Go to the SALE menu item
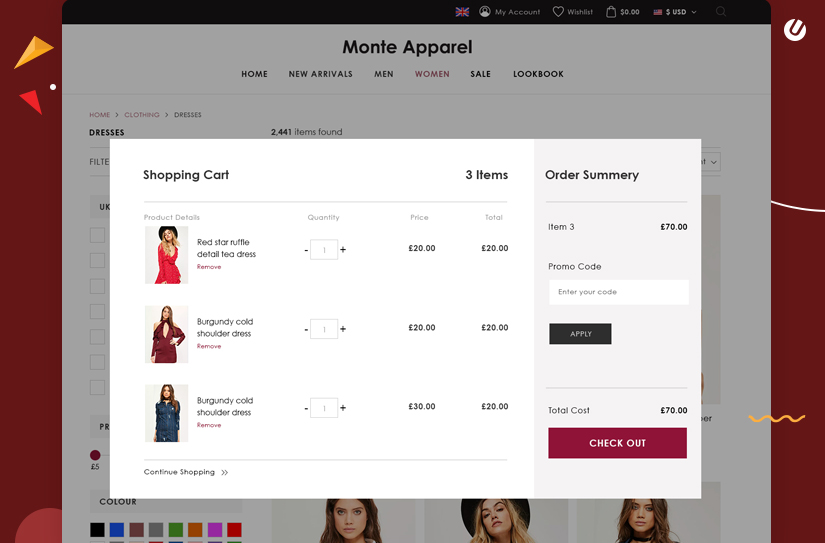The image size is (825, 543). 480,74
